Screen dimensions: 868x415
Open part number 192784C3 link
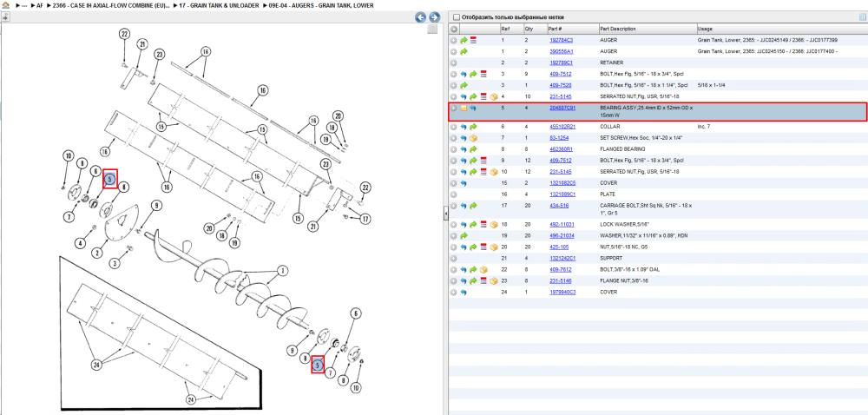tap(561, 41)
